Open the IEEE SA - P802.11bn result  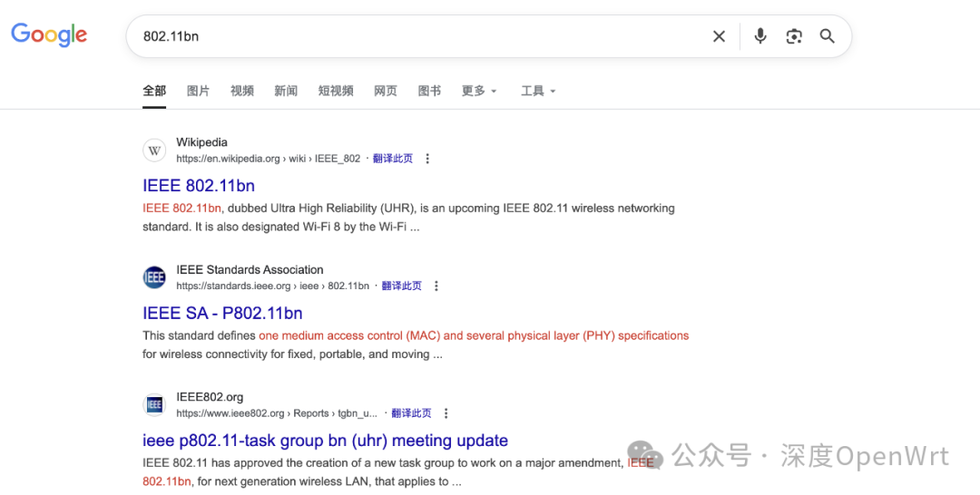pyautogui.click(x=222, y=314)
